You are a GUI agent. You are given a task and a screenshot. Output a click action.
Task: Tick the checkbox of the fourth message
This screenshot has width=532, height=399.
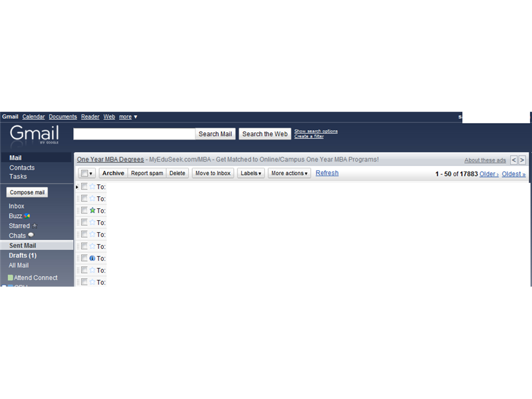(84, 222)
